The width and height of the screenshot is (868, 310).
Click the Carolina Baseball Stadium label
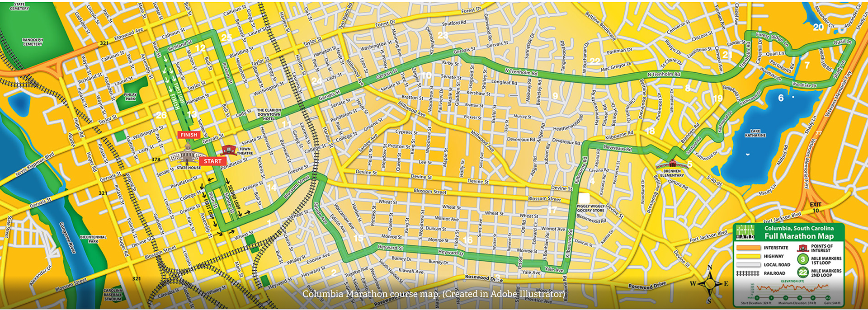pos(113,295)
